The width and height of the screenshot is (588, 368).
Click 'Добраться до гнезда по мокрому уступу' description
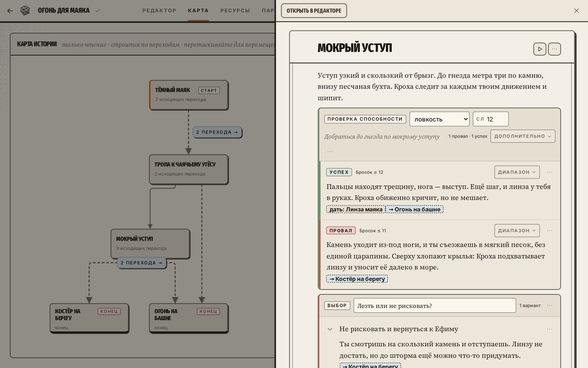[382, 137]
